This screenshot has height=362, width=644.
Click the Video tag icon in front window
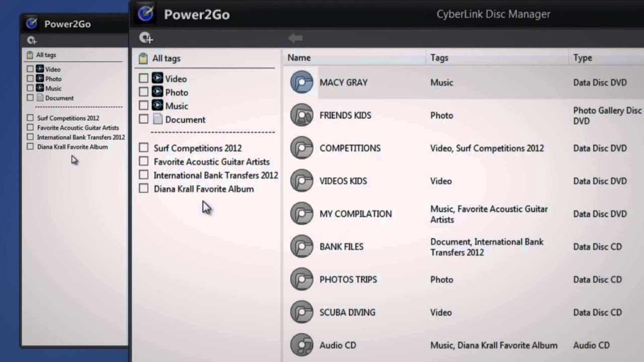click(157, 78)
